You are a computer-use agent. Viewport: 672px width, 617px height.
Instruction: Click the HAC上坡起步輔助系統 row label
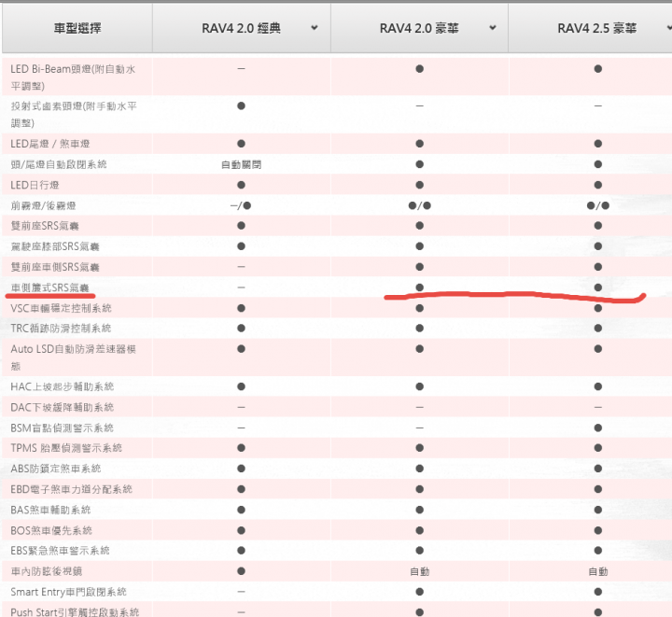pyautogui.click(x=63, y=386)
